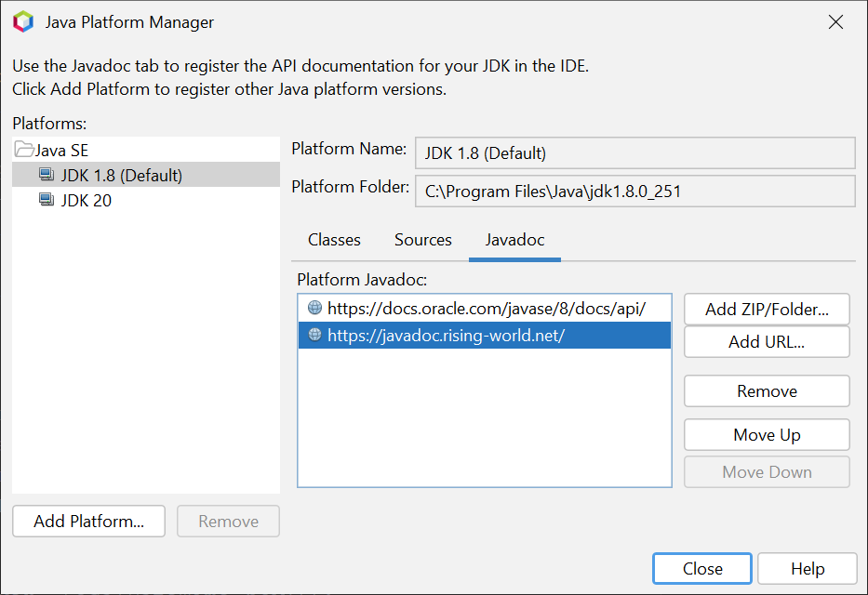This screenshot has width=868, height=595.
Task: Select JDK 20 in the platforms tree
Action: pos(87,200)
